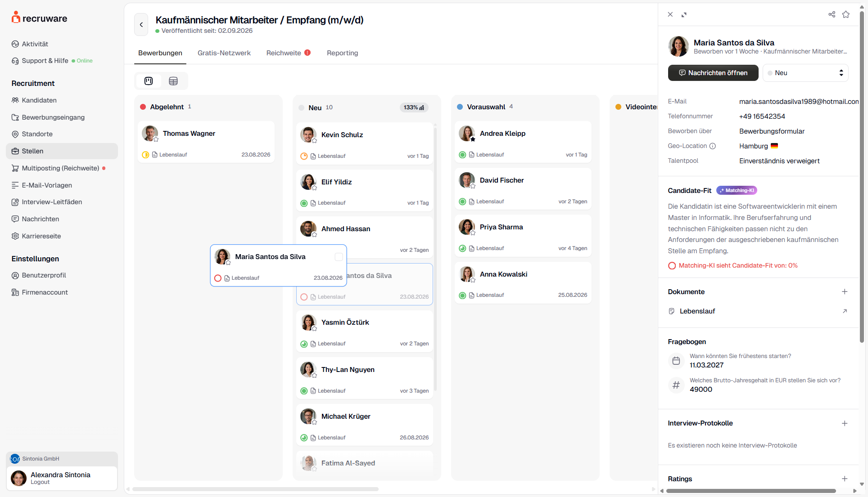Share the candidate profile via share icon
This screenshot has width=868, height=497.
pyautogui.click(x=832, y=14)
